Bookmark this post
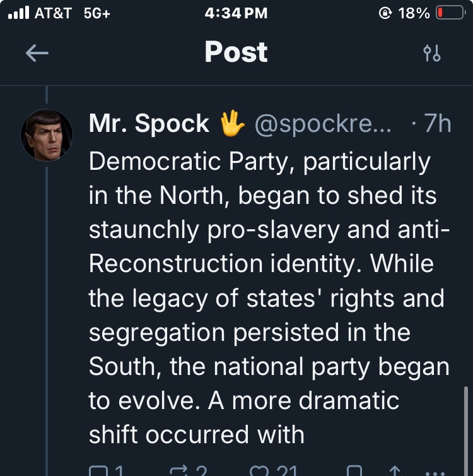Image resolution: width=473 pixels, height=476 pixels. (355, 471)
